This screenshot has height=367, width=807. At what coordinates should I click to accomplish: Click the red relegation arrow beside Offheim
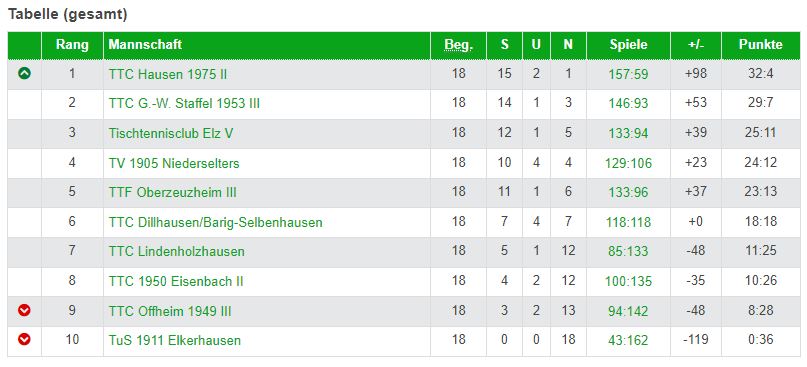click(x=24, y=310)
